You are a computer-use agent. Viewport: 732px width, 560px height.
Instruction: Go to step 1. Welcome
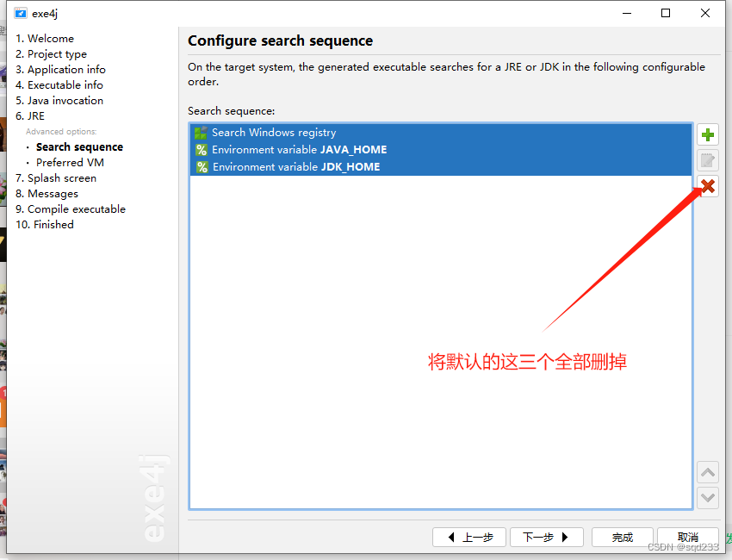(45, 38)
